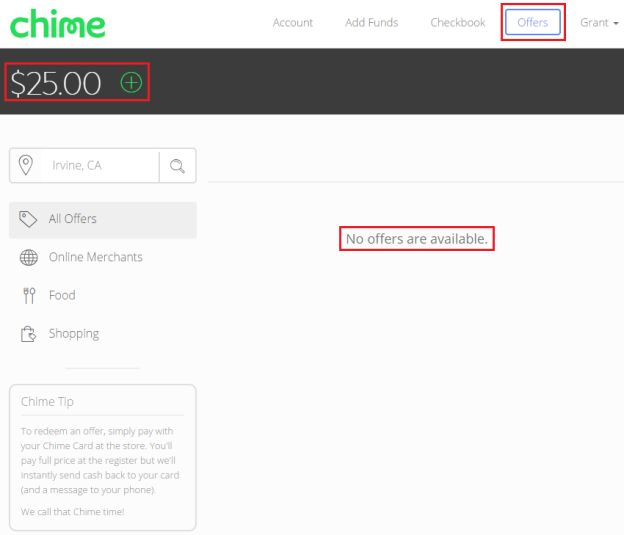The height and width of the screenshot is (535, 624).
Task: Click 'We call that Chime time!' text
Action: point(72,512)
